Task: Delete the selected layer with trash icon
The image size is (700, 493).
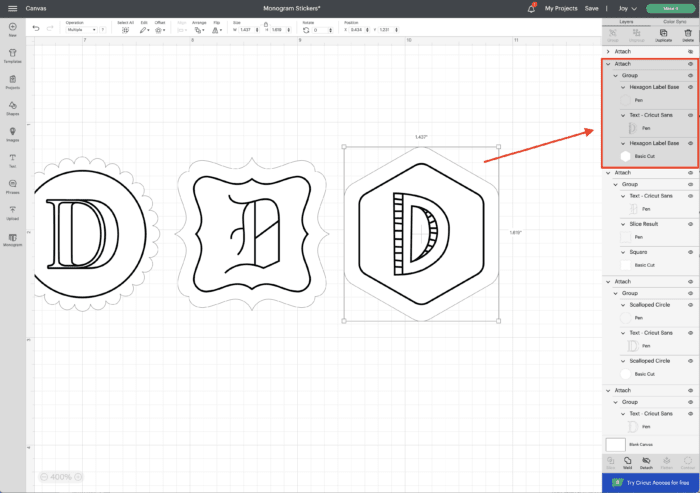Action: point(688,33)
